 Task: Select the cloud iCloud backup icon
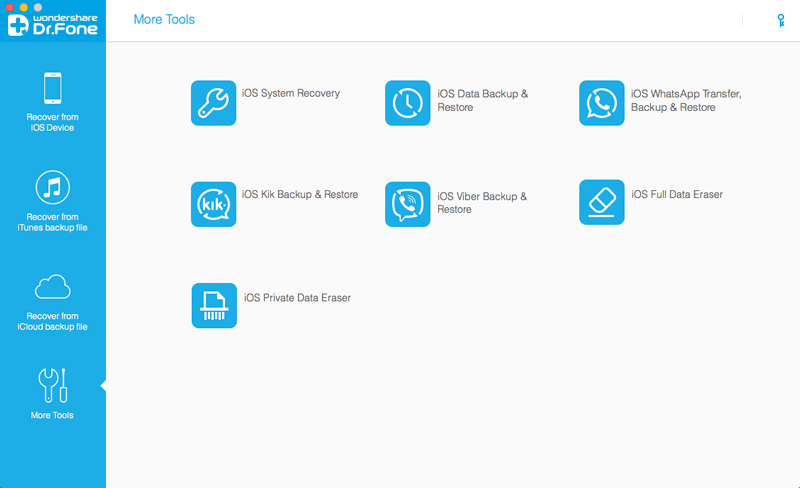(53, 286)
